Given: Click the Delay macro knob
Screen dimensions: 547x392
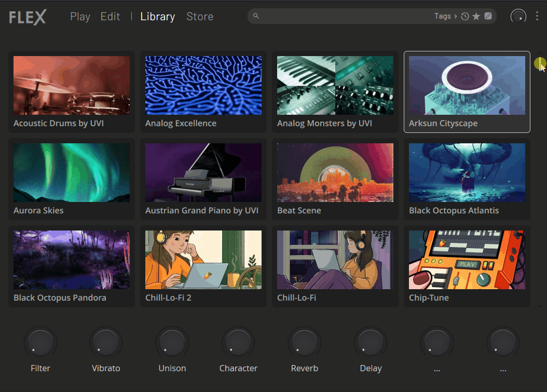Looking at the screenshot, I should click(371, 343).
